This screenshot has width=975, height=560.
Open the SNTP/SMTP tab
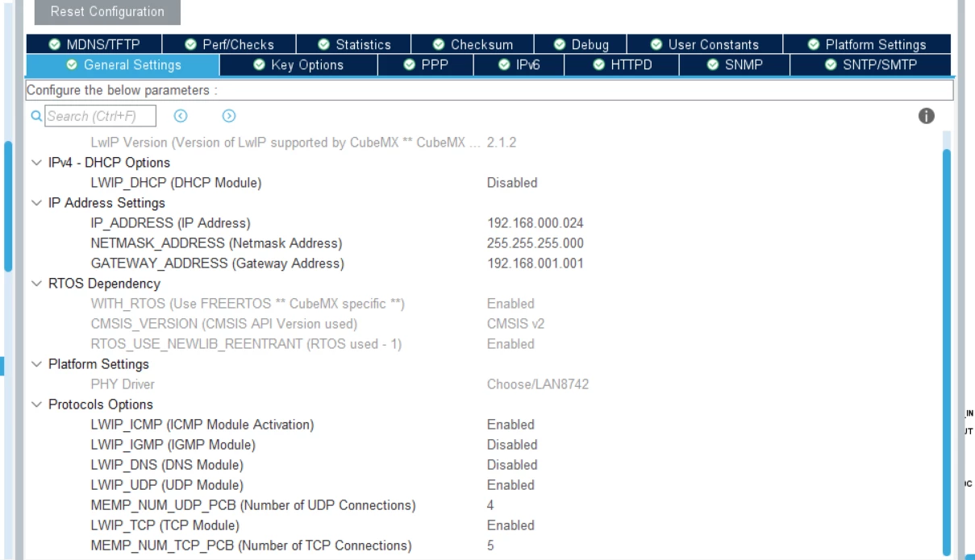(870, 65)
